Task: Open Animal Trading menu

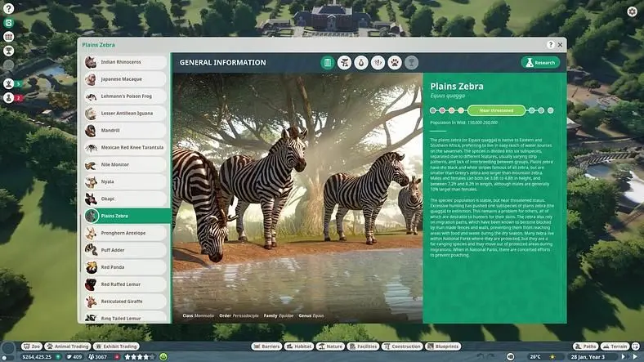Action: pyautogui.click(x=68, y=346)
